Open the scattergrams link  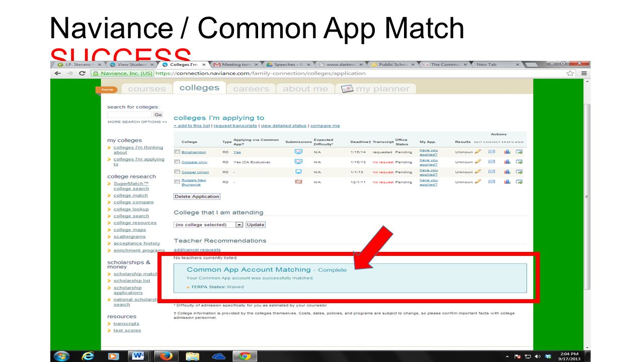pos(129,236)
